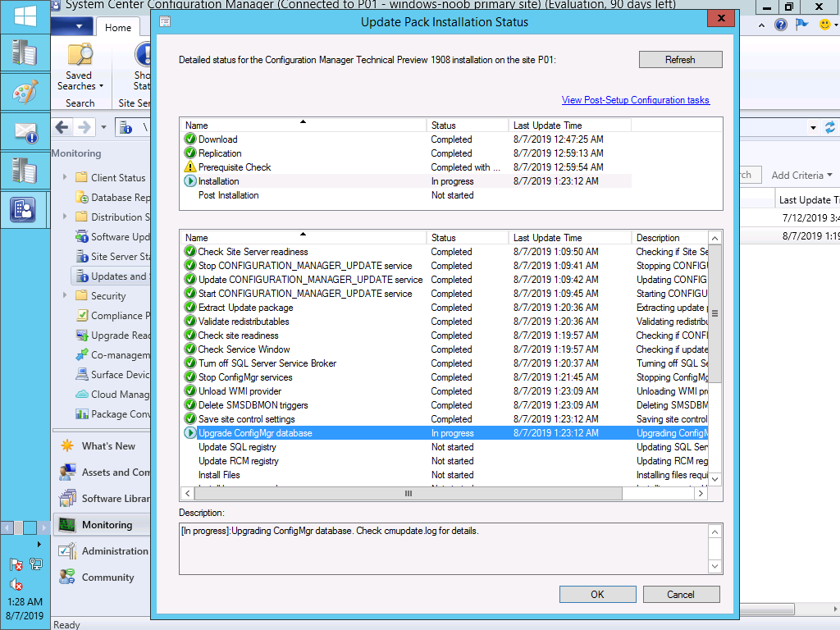Click the Paint icon on the taskbar
This screenshot has width=840, height=630.
[x=25, y=92]
